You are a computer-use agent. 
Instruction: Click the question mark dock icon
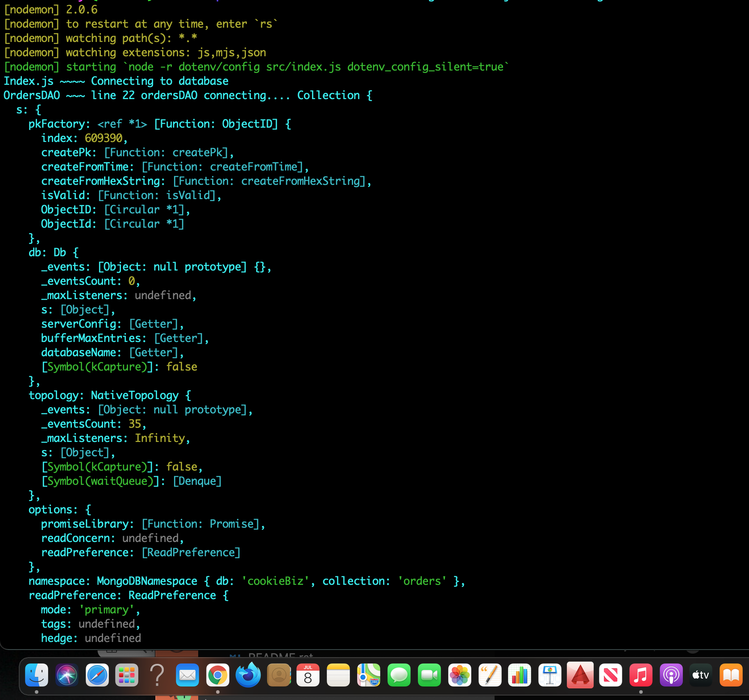point(157,675)
